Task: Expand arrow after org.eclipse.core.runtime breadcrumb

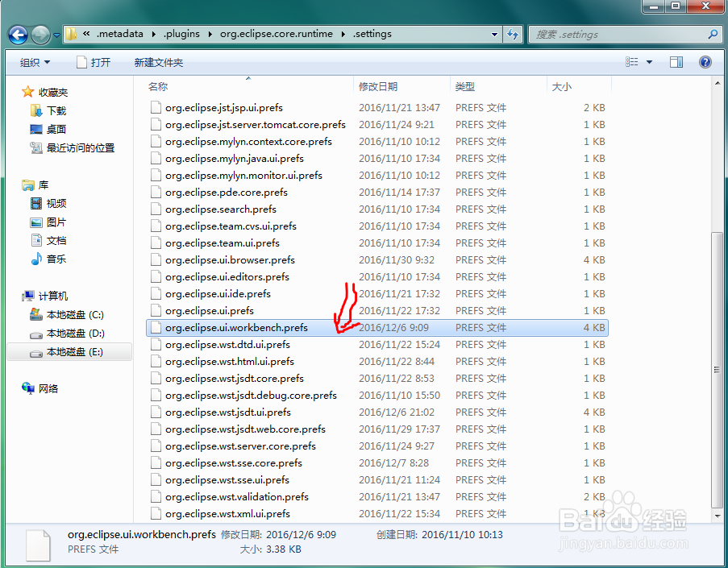Action: pos(343,35)
